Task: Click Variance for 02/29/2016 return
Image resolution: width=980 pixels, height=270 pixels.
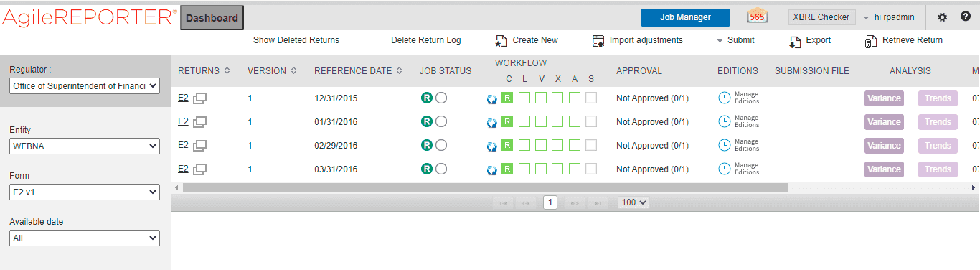Action: click(x=884, y=146)
